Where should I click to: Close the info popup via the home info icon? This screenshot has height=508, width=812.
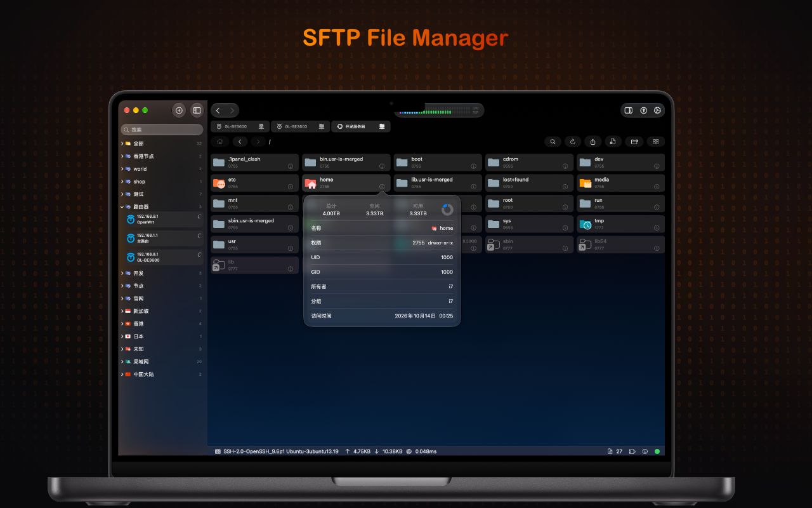pos(382,187)
